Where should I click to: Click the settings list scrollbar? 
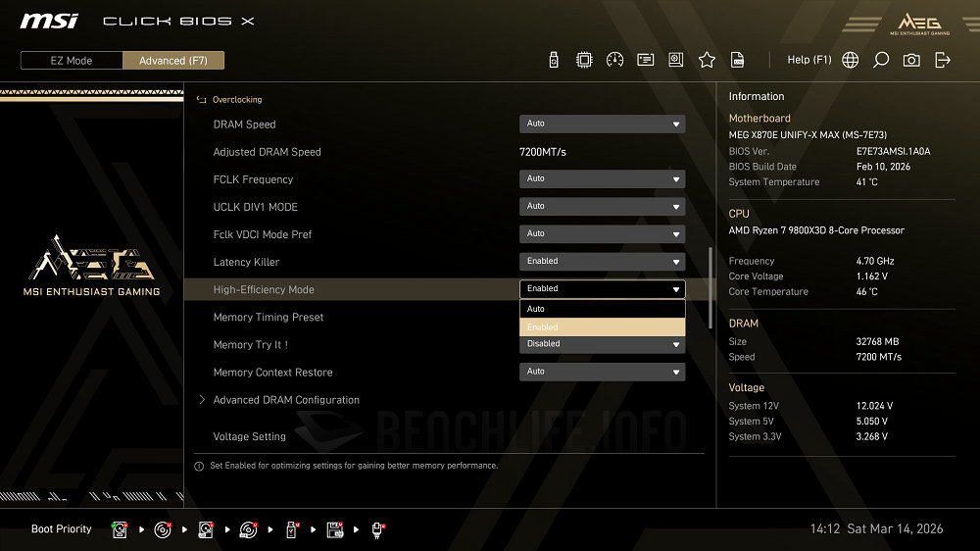pyautogui.click(x=710, y=287)
